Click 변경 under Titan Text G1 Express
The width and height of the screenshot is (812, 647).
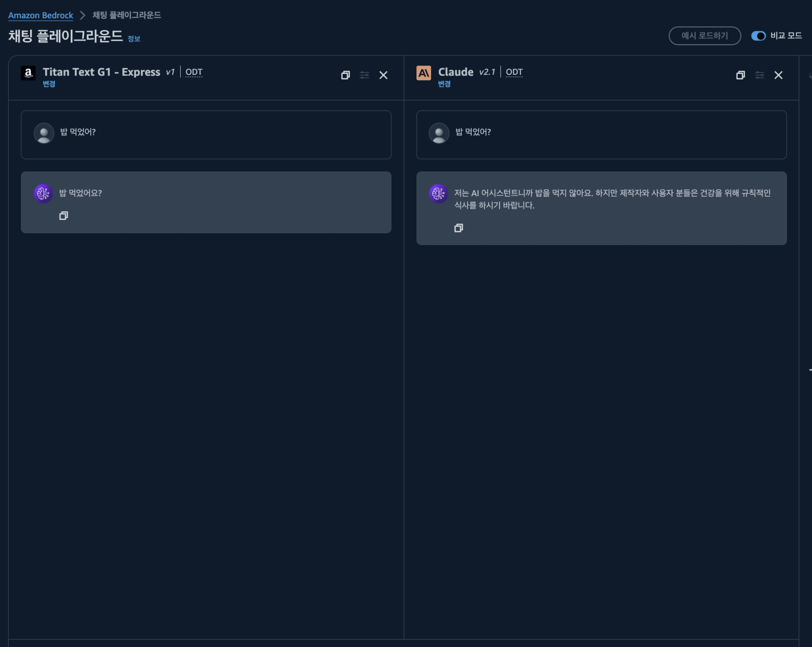49,84
